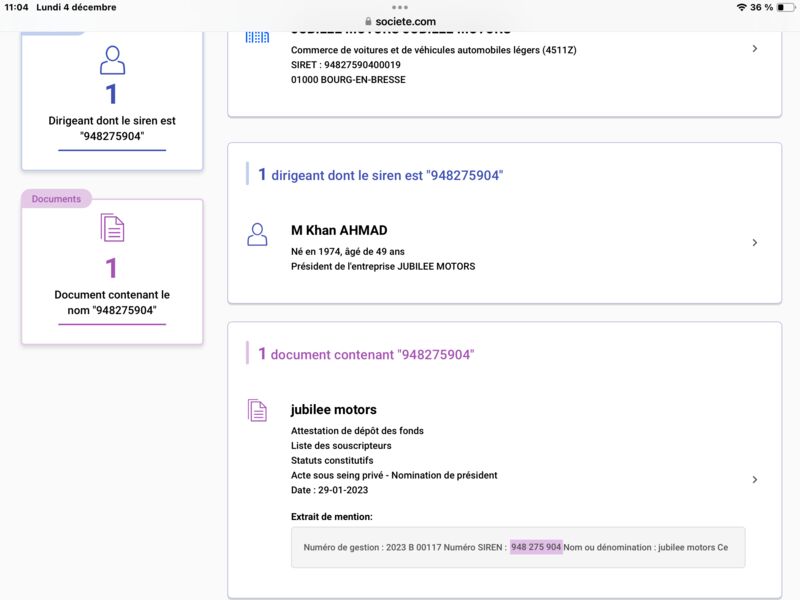Click 'Né en 1974, âgé de 49 ans'
The width and height of the screenshot is (800, 600).
(347, 252)
